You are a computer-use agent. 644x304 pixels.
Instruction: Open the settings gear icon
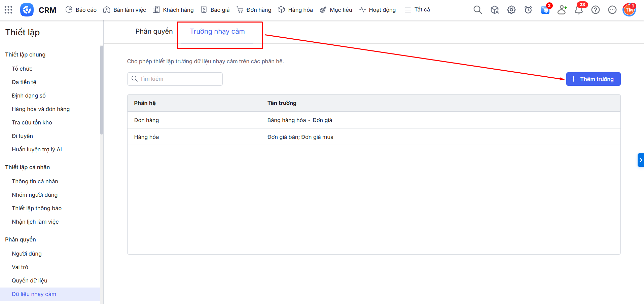click(511, 10)
